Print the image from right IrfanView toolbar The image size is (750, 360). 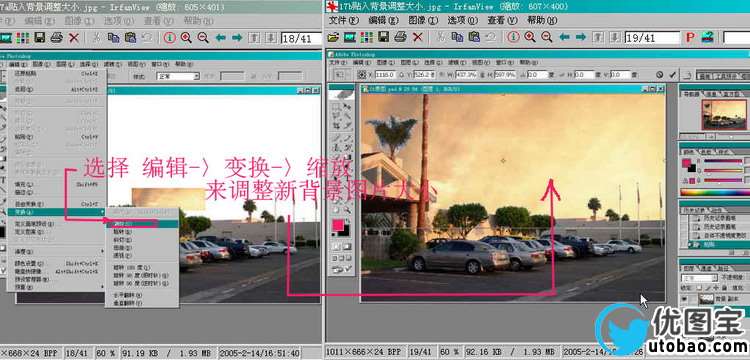400,37
